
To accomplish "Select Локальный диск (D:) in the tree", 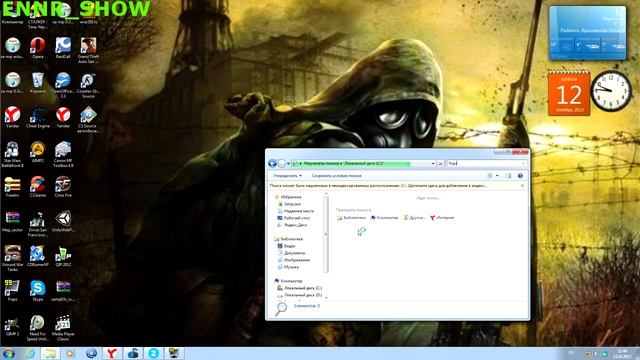I will pos(303,295).
